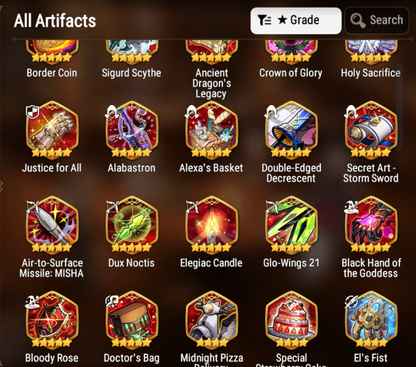Open Alexa's Basket artifact
The width and height of the screenshot is (416, 367).
(211, 131)
